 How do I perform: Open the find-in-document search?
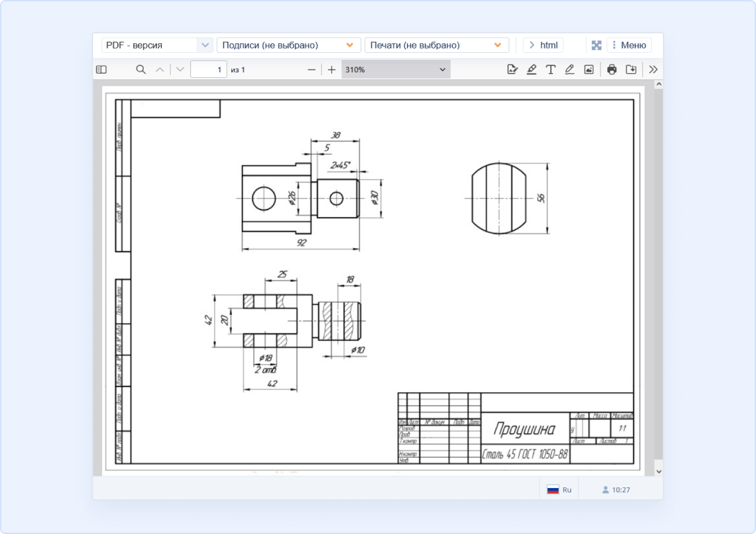(141, 70)
